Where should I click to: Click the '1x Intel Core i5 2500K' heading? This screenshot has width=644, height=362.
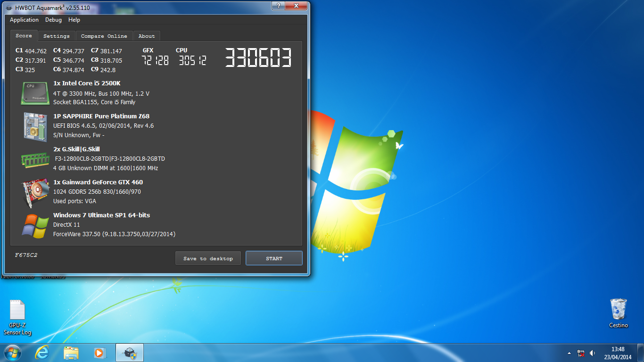pos(87,83)
